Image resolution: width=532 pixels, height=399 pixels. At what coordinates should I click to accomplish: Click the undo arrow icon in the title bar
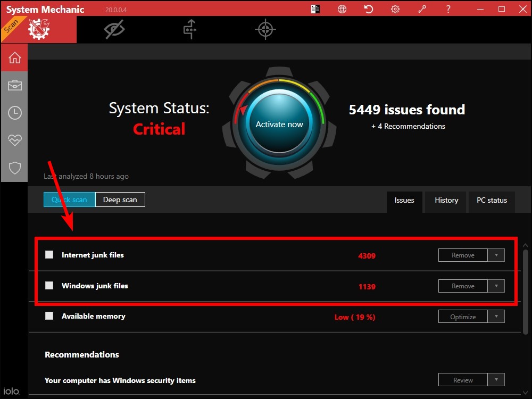369,9
